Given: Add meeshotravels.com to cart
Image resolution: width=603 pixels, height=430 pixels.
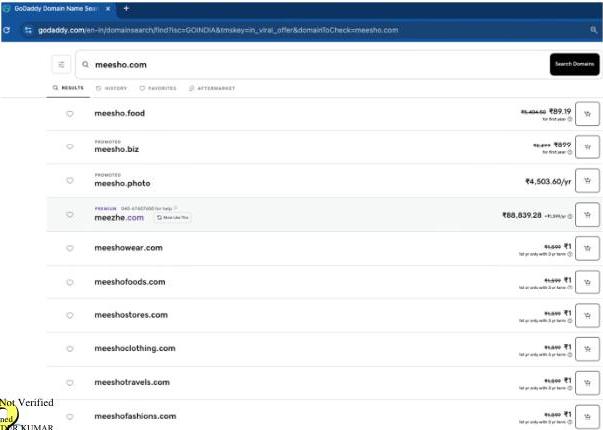Looking at the screenshot, I should pyautogui.click(x=587, y=383).
